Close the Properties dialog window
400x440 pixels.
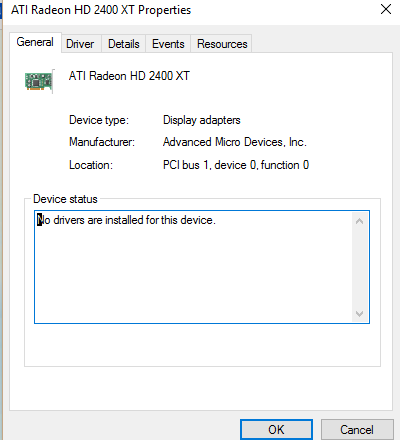386,9
